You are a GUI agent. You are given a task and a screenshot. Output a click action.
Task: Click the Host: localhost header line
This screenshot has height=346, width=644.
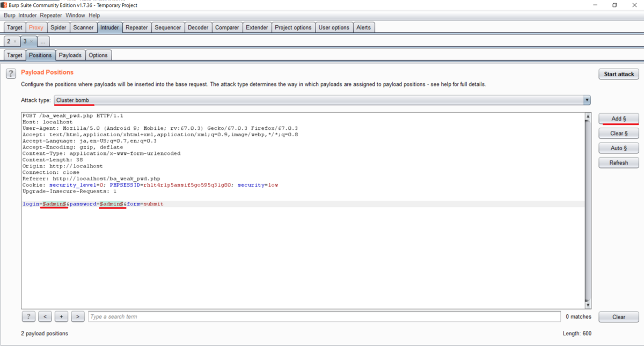click(47, 122)
